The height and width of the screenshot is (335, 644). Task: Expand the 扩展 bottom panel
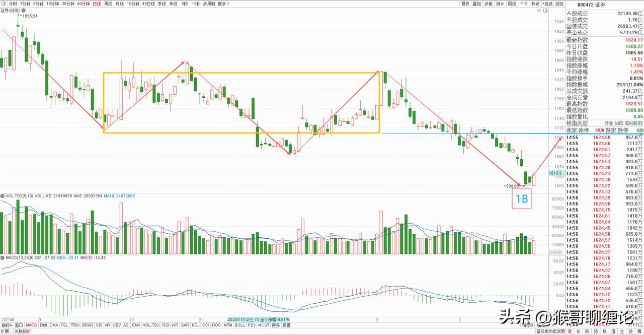(7, 331)
